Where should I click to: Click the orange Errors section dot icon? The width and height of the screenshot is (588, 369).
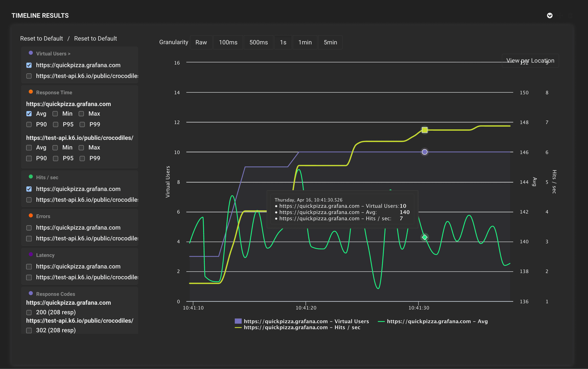pyautogui.click(x=31, y=215)
